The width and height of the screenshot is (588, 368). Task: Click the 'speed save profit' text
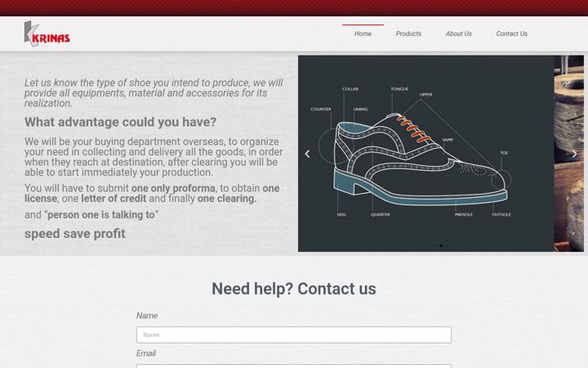[x=75, y=234]
